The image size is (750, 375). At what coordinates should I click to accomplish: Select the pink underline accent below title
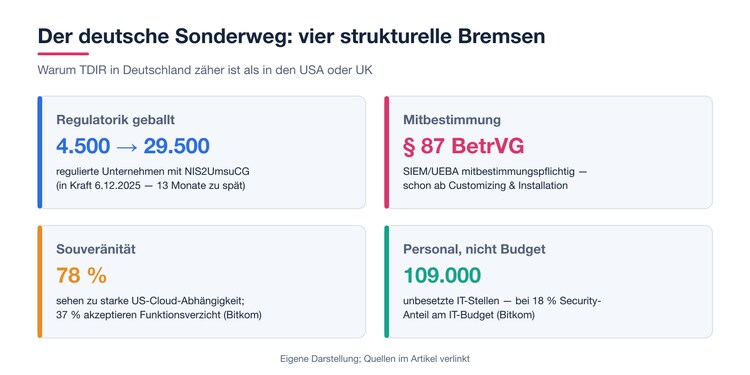[x=63, y=54]
